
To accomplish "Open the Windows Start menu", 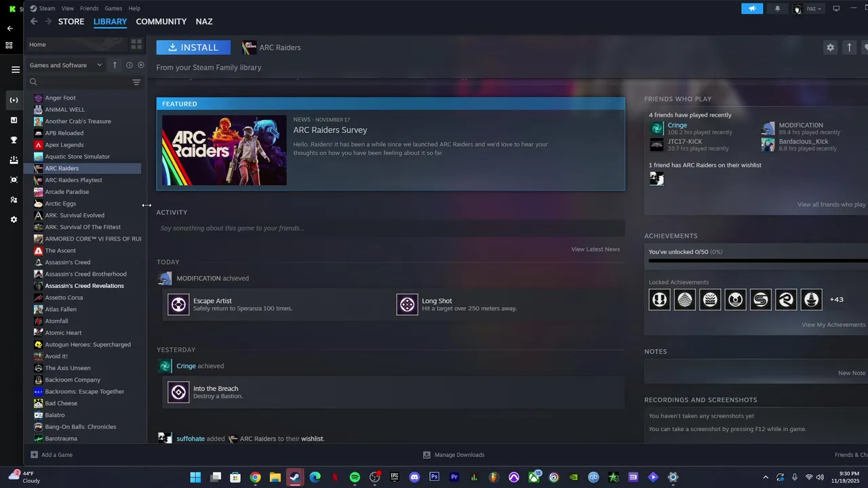I will [195, 477].
